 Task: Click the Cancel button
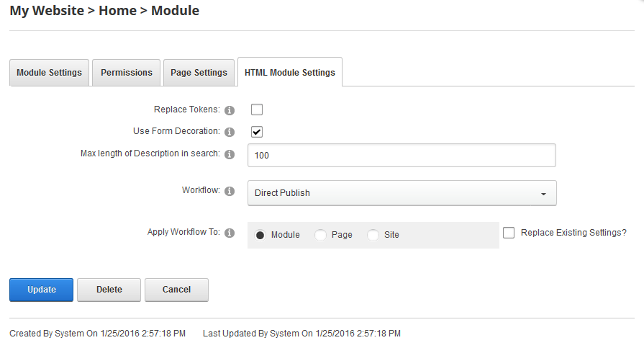pyautogui.click(x=176, y=290)
